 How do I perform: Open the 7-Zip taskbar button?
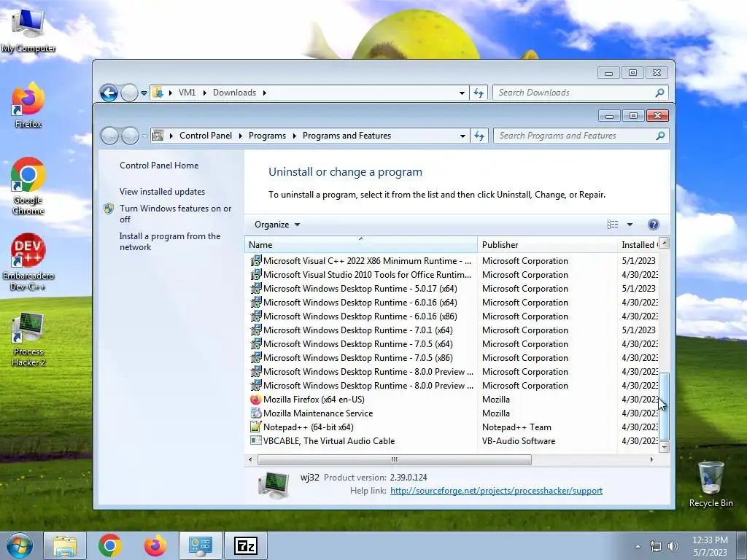246,545
